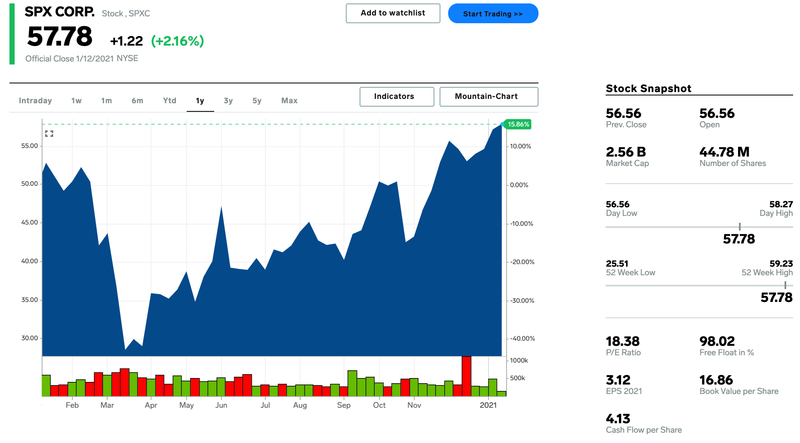The width and height of the screenshot is (800, 443).
Task: Switch chart to 1w range
Action: click(77, 101)
